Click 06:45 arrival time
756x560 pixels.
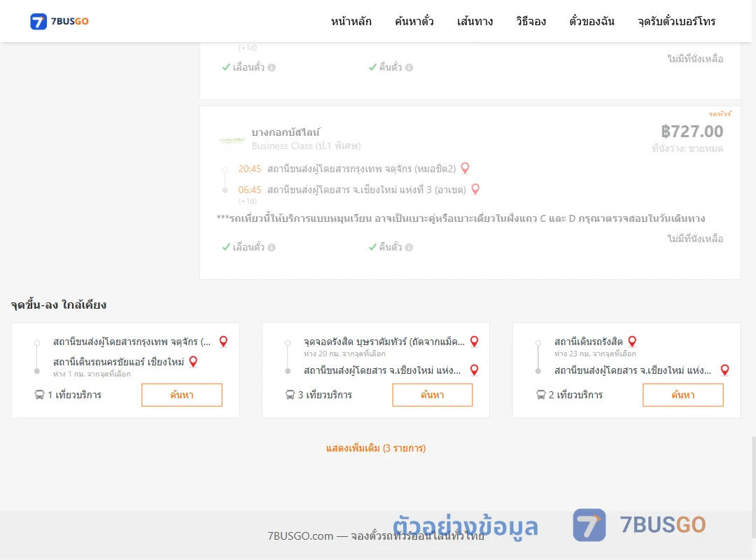coord(249,190)
